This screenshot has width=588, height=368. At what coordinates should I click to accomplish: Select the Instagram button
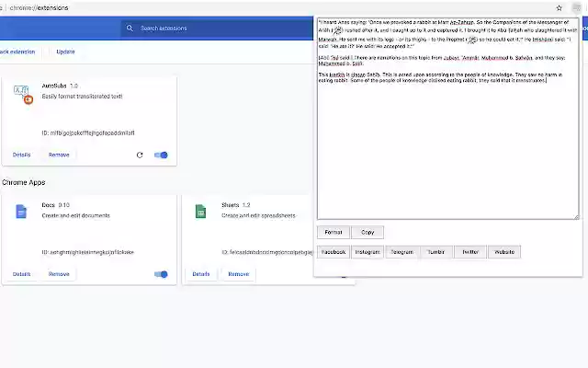coord(367,252)
